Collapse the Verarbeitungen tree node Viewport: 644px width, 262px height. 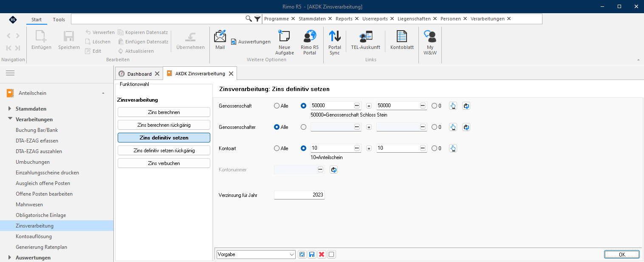click(x=10, y=120)
